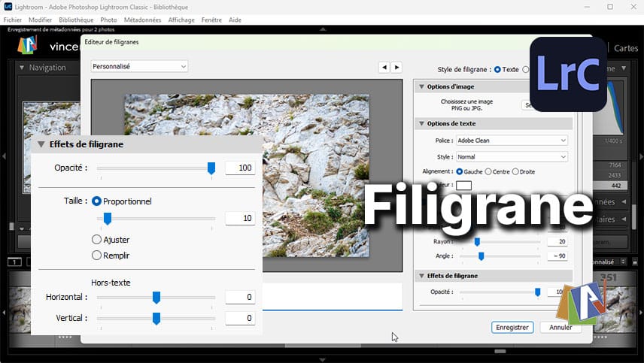The image size is (644, 363).
Task: Minimize the Lightroom window
Action: 587,7
